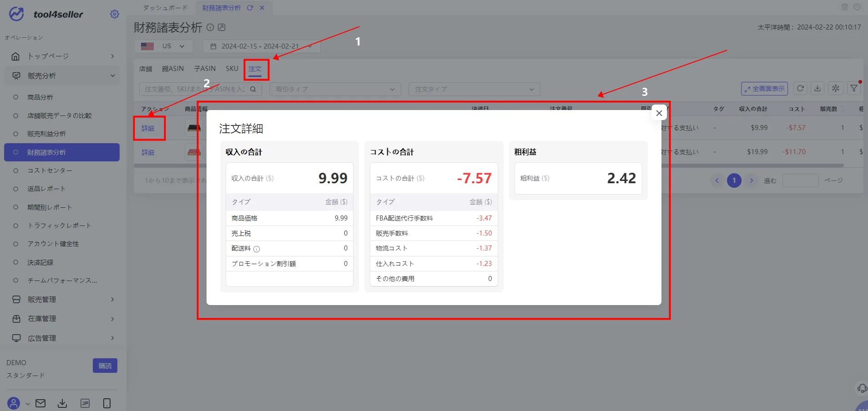Select the 注文 tab

(255, 69)
